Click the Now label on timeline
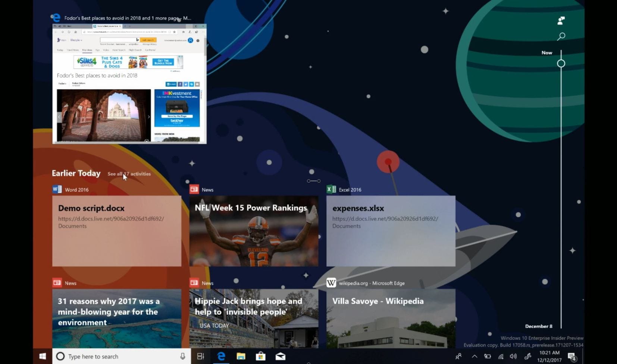 tap(547, 53)
